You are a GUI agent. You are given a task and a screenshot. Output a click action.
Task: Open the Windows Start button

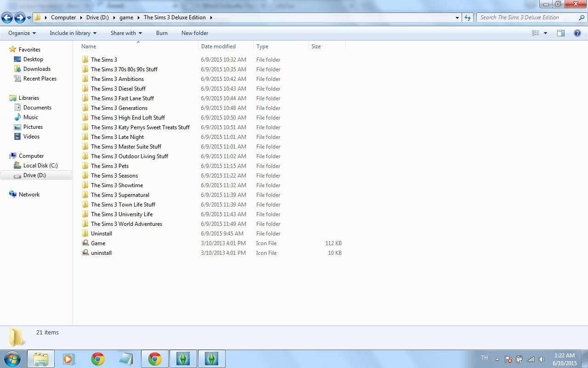click(12, 359)
